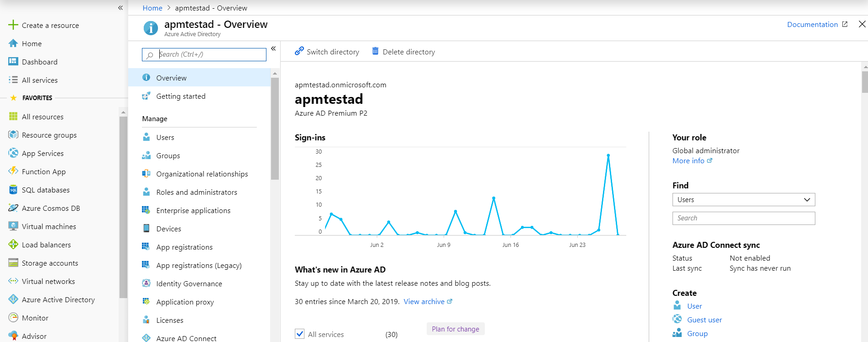Open the Virtual networks icon

point(13,281)
